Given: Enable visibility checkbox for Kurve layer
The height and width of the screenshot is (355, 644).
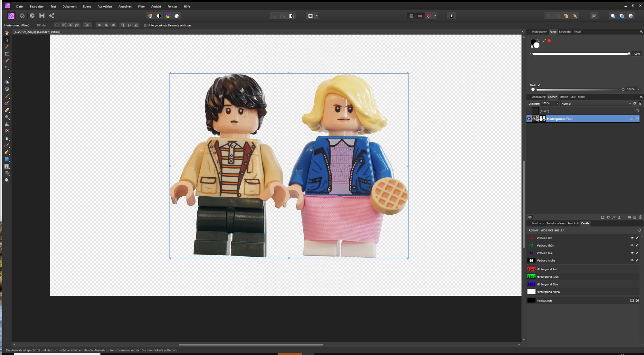Looking at the screenshot, I should [x=637, y=111].
